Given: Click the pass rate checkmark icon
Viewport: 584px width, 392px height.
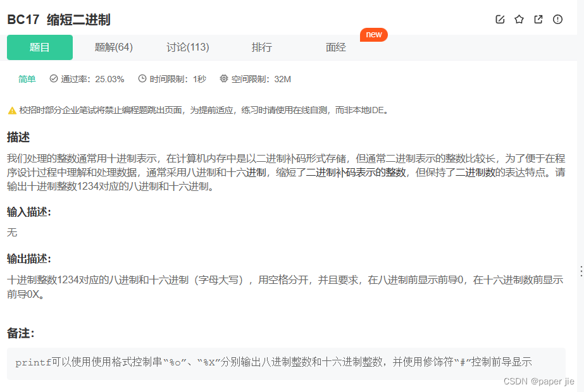Looking at the screenshot, I should pyautogui.click(x=54, y=78).
